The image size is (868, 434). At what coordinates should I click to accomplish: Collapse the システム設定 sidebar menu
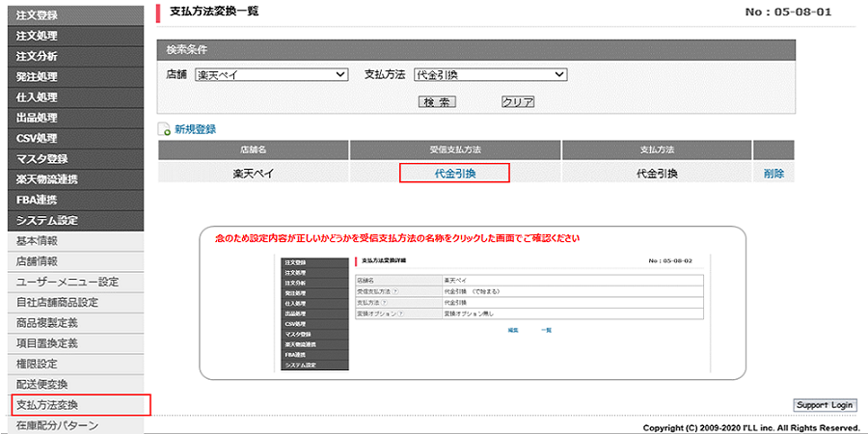click(75, 220)
